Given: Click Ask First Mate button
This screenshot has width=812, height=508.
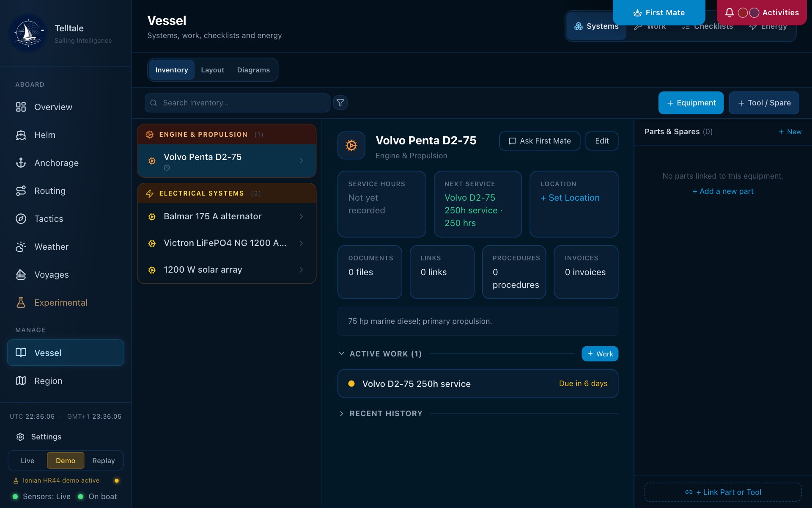Looking at the screenshot, I should point(540,141).
